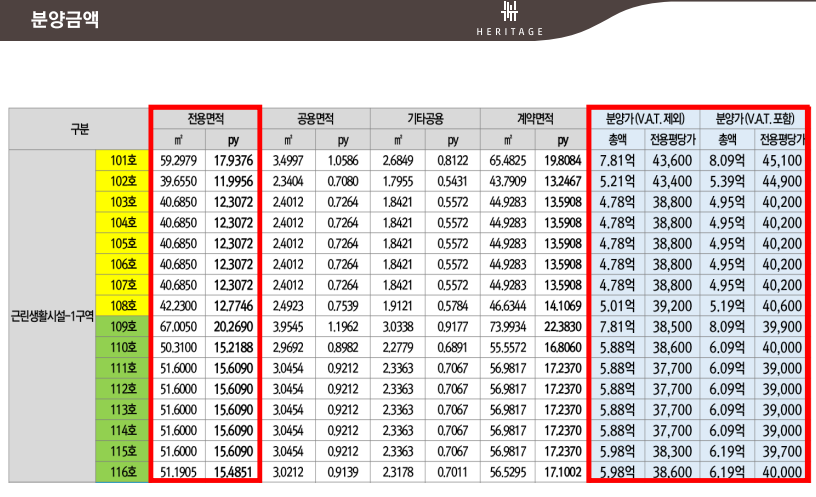
Task: Select the 기타공용 column header
Action: (425, 119)
